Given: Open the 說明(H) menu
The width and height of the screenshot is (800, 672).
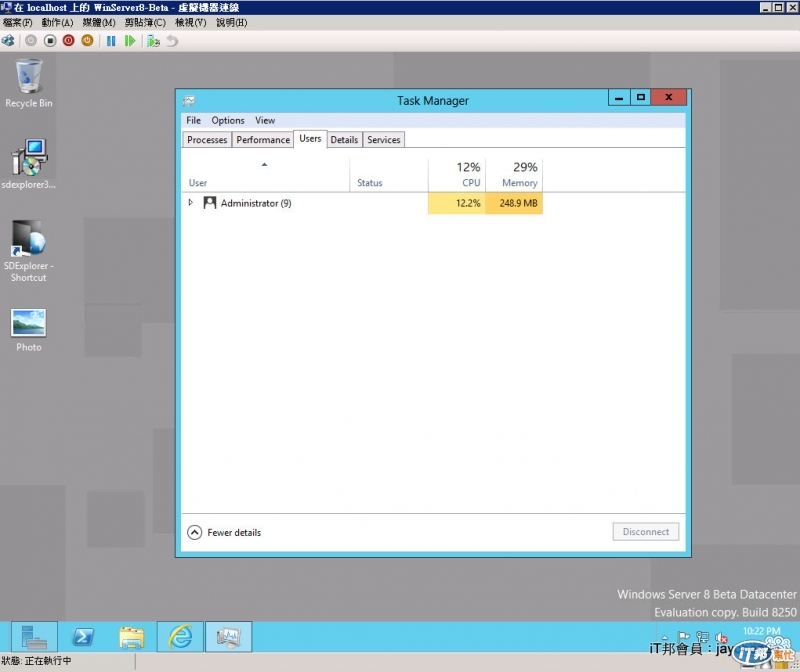Looking at the screenshot, I should click(x=232, y=22).
